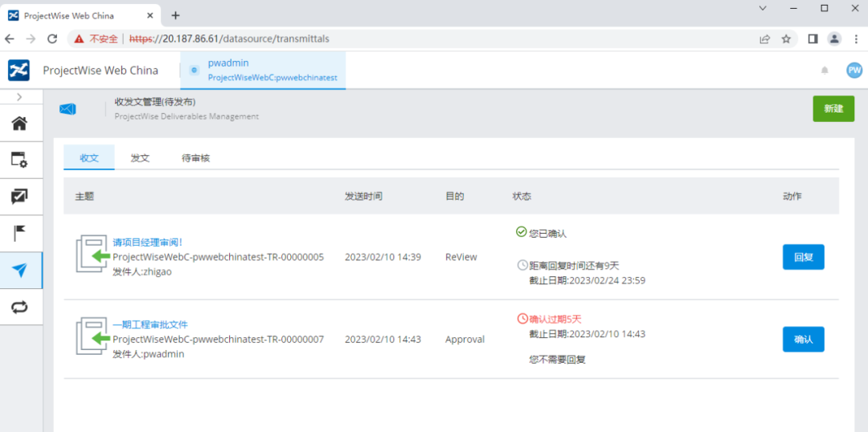Click the not-secure warning triangle icon
The image size is (868, 432).
coord(79,39)
